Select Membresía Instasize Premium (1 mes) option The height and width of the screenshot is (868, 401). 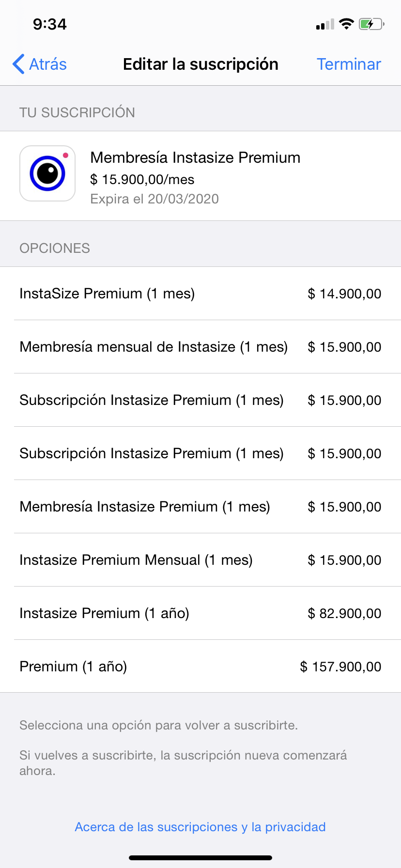(x=145, y=507)
